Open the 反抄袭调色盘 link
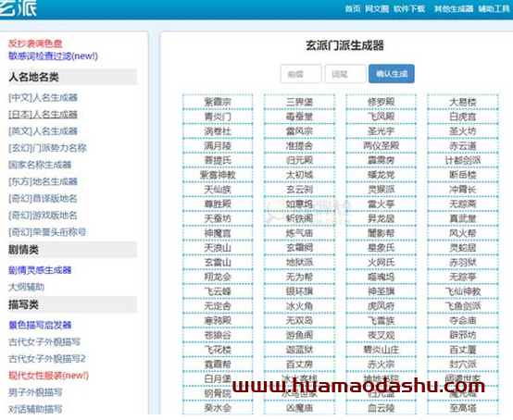The image size is (513, 420). pyautogui.click(x=35, y=43)
